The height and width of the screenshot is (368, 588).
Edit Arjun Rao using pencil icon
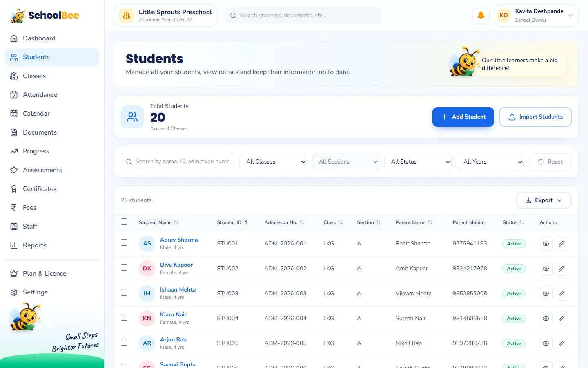pos(561,343)
